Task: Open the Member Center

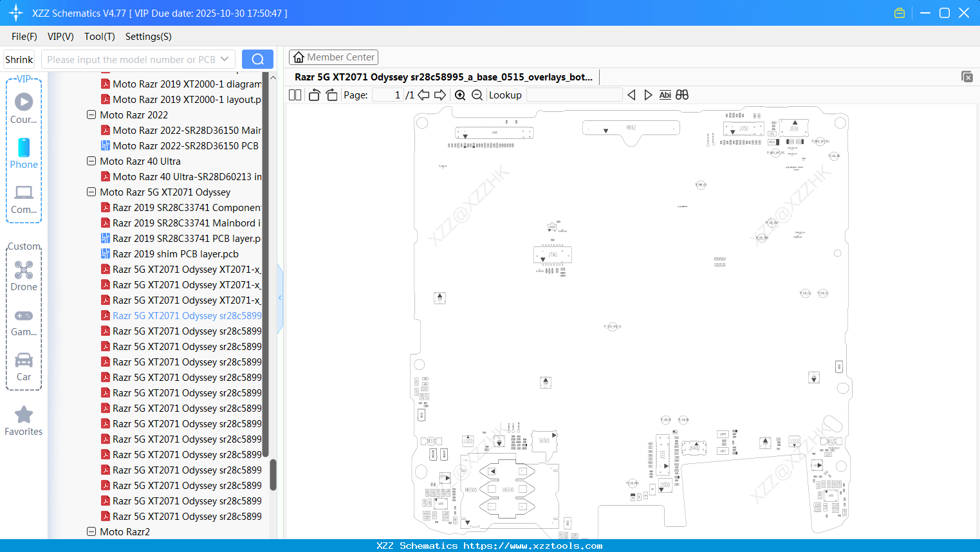Action: pyautogui.click(x=333, y=57)
